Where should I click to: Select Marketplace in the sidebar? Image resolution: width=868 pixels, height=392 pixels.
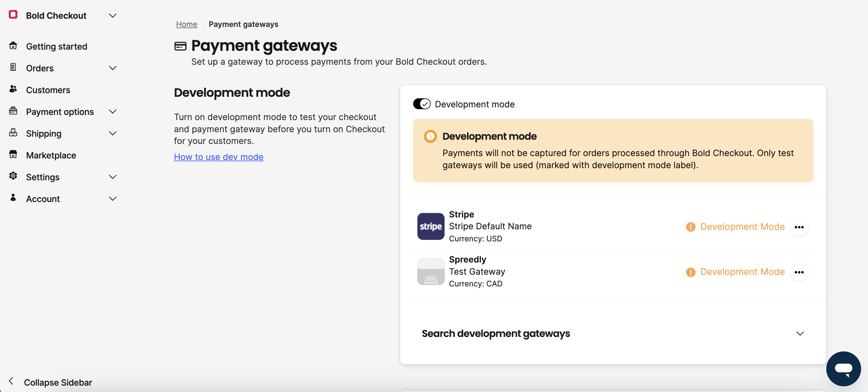click(51, 155)
